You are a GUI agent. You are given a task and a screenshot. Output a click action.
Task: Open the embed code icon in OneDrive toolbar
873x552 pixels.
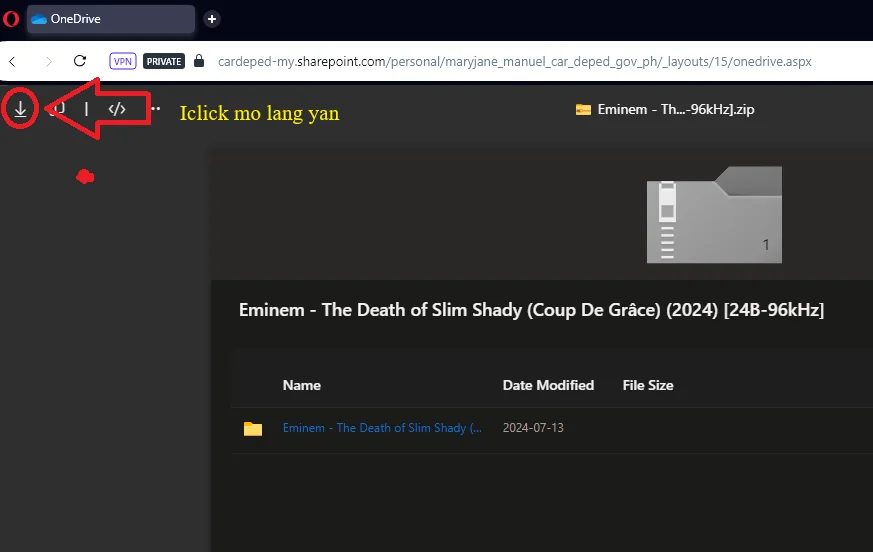(117, 109)
